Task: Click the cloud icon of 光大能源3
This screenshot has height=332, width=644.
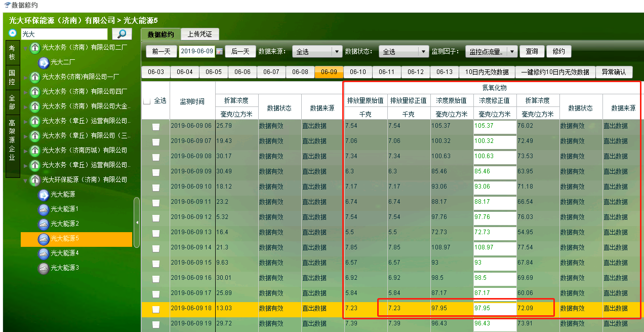Action: click(44, 268)
